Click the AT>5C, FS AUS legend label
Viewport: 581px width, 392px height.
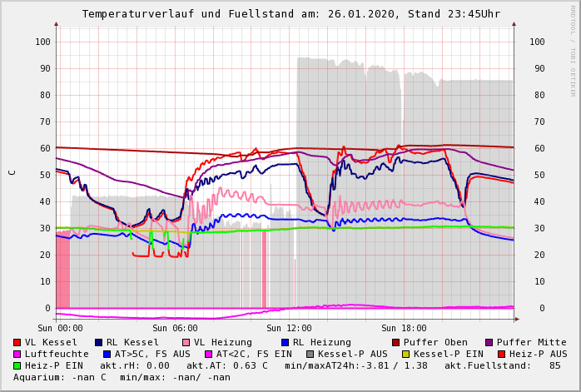click(x=152, y=354)
